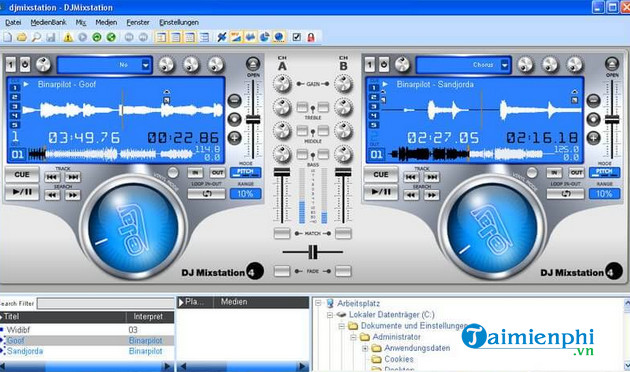
Task: Open the Einstellungen menu
Action: click(x=179, y=22)
